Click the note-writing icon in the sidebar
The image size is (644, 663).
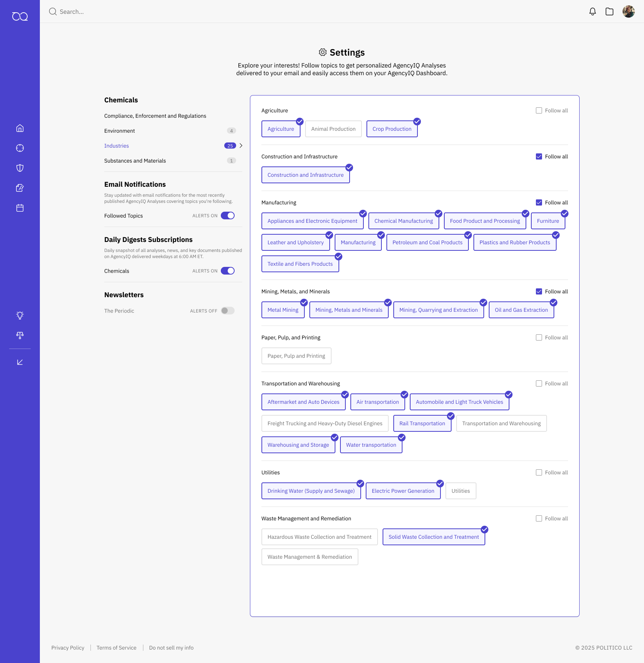click(20, 188)
